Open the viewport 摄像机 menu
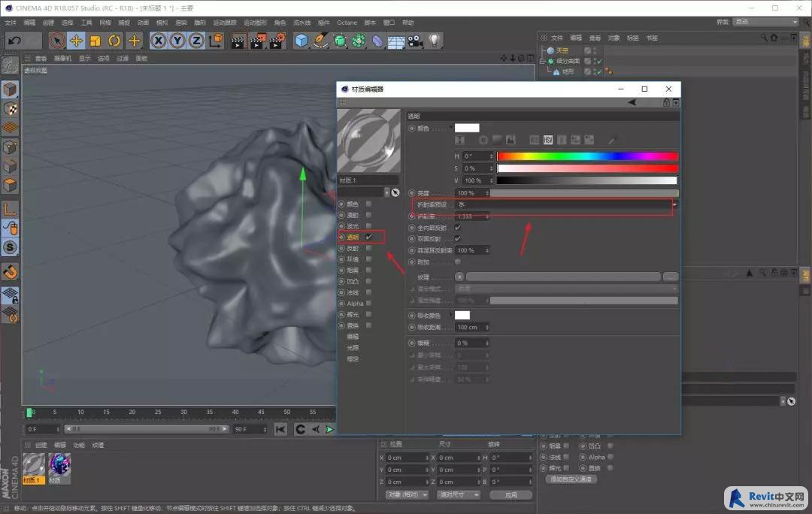This screenshot has width=812, height=514. [x=63, y=59]
